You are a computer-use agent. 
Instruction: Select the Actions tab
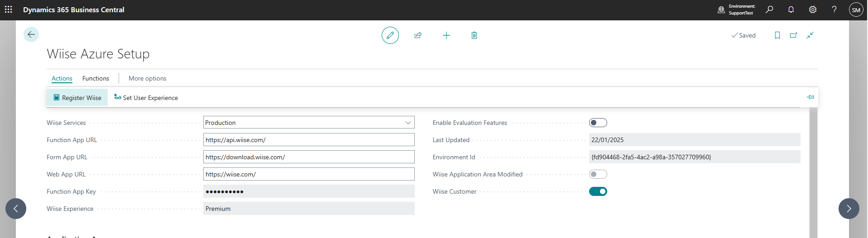point(62,78)
